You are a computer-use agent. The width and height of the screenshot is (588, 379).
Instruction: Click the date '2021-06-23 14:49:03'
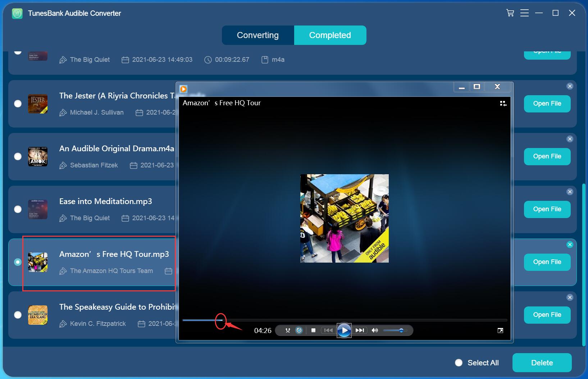tap(162, 60)
